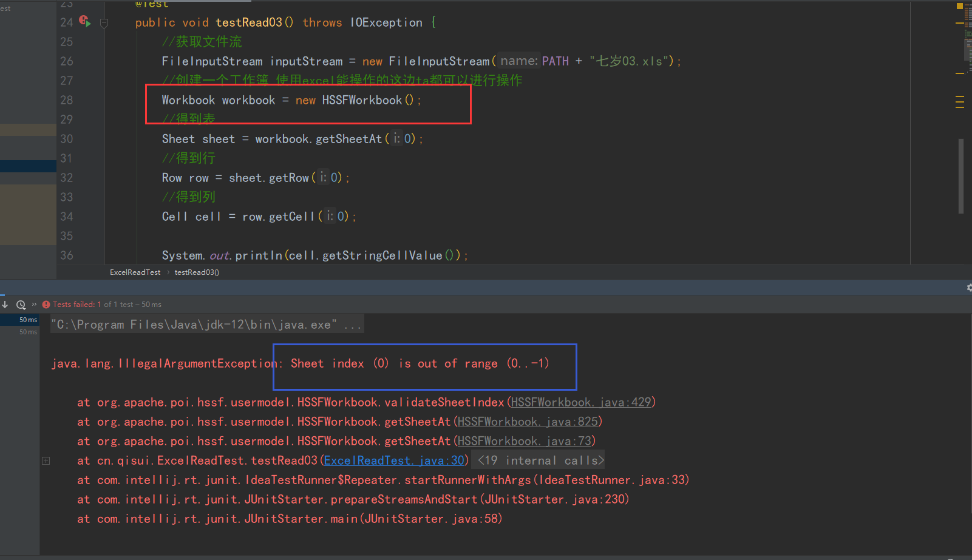The height and width of the screenshot is (560, 972).
Task: Open the run panel settings gear icon
Action: point(968,287)
